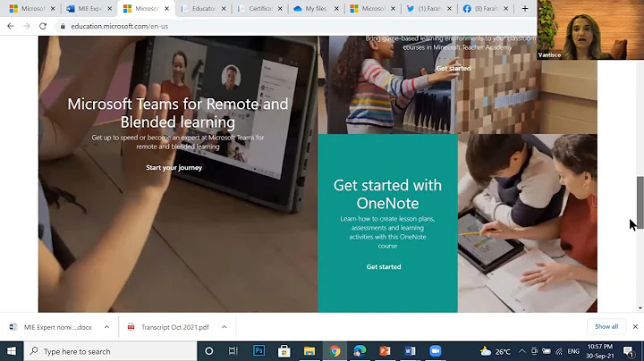Viewport: 644px width, 361px height.
Task: Click the Get started with OneNote heading
Action: [387, 194]
